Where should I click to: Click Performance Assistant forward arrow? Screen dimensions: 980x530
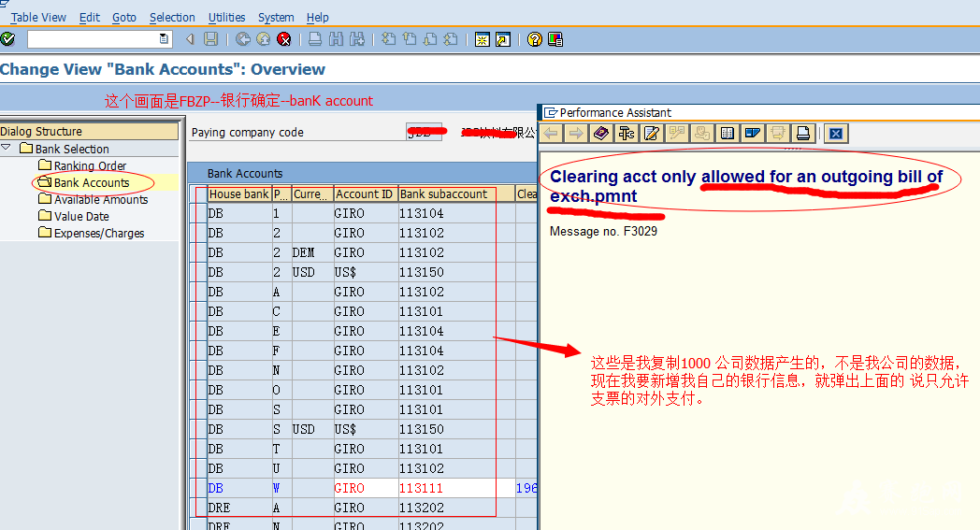coord(576,133)
